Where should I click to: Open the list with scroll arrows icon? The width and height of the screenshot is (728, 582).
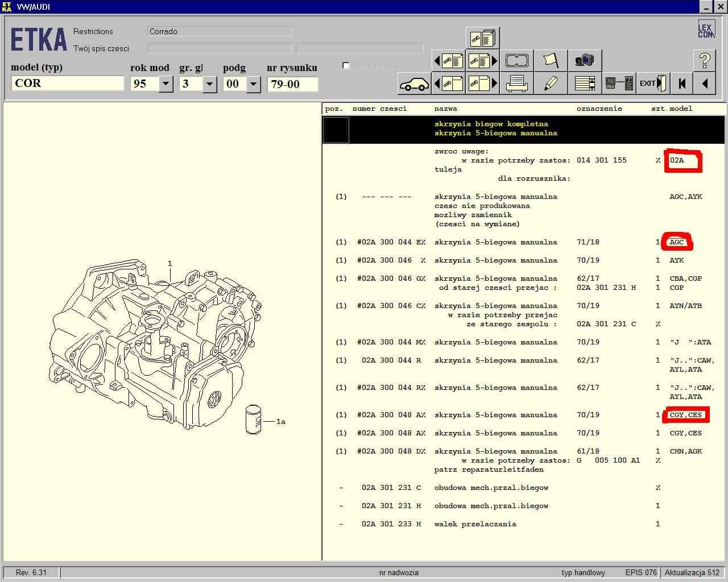click(x=584, y=84)
